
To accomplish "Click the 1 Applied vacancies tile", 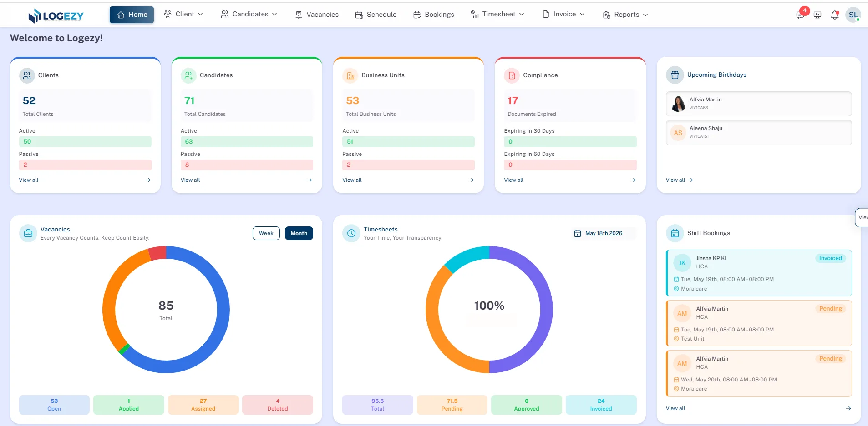I will 129,405.
